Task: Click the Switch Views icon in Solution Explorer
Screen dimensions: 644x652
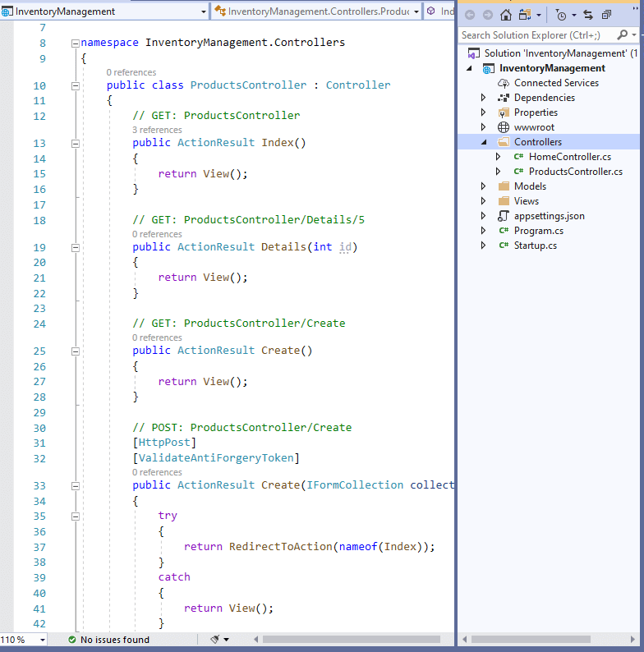Action: 525,15
